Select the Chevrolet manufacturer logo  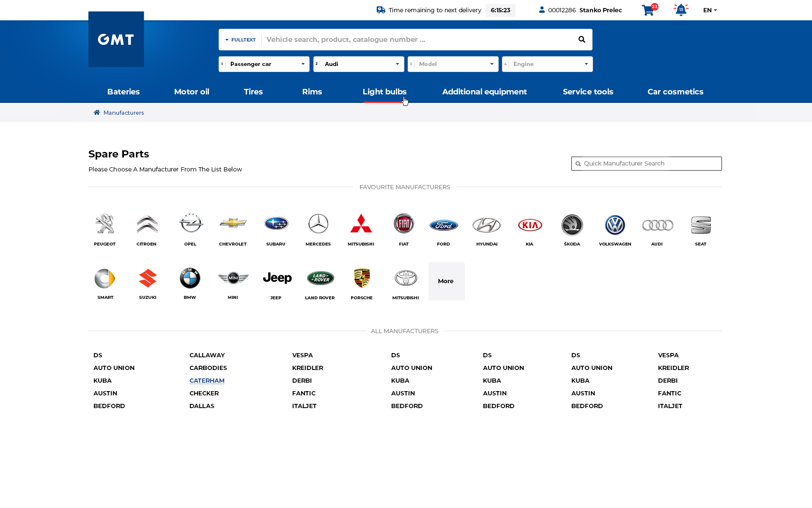(233, 223)
